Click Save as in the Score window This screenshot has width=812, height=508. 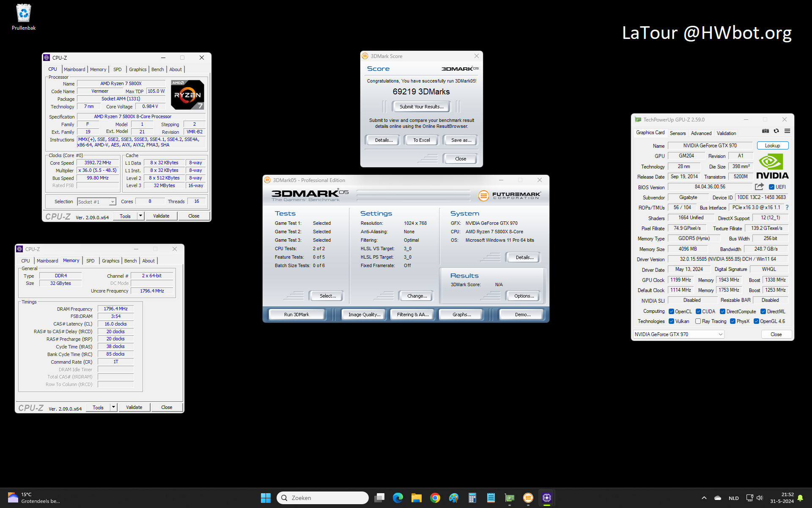pyautogui.click(x=461, y=140)
